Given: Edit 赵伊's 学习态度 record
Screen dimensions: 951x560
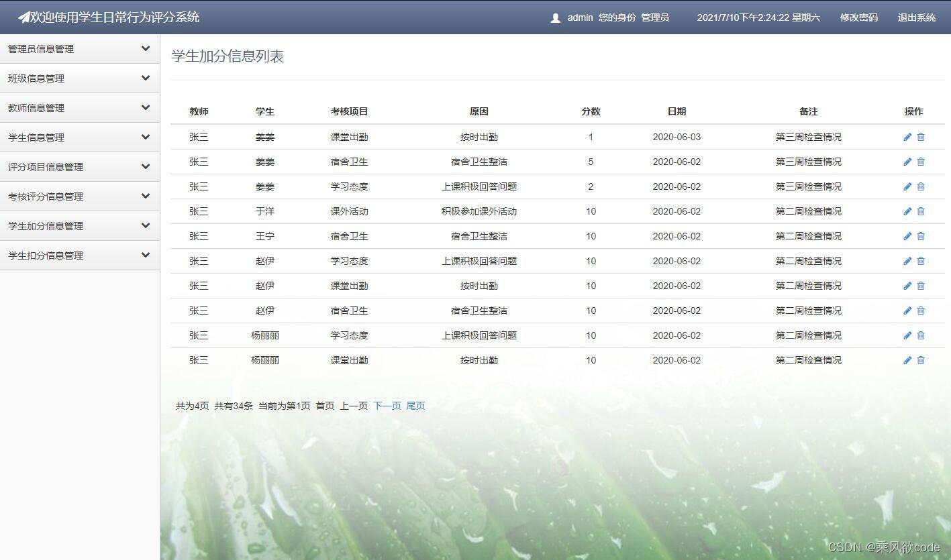Looking at the screenshot, I should tap(907, 261).
